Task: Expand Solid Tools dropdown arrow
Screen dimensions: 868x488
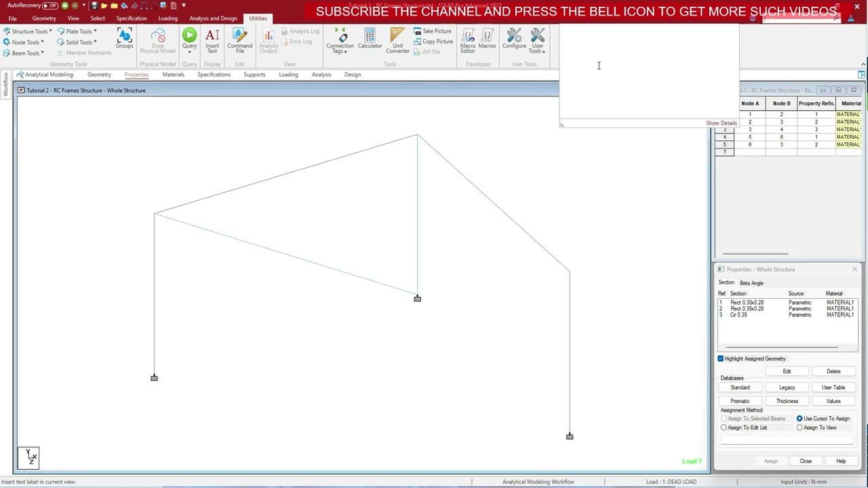Action: tap(95, 42)
